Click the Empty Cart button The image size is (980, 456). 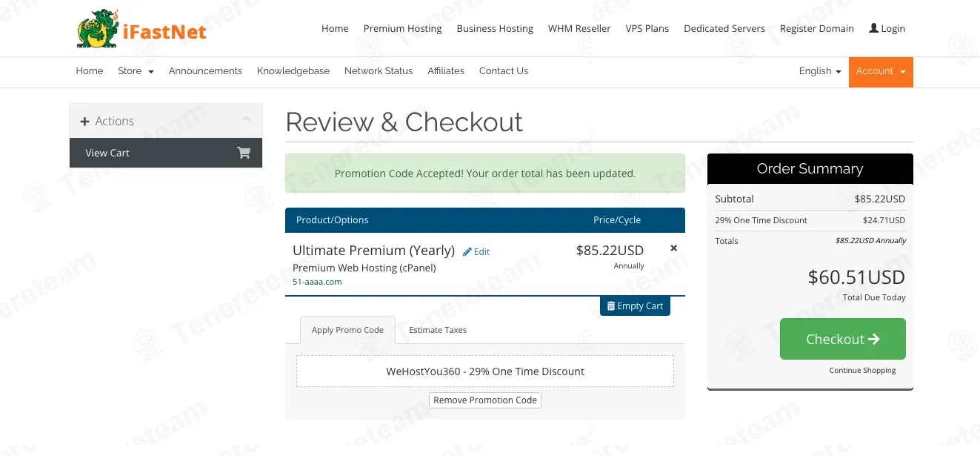(x=635, y=306)
